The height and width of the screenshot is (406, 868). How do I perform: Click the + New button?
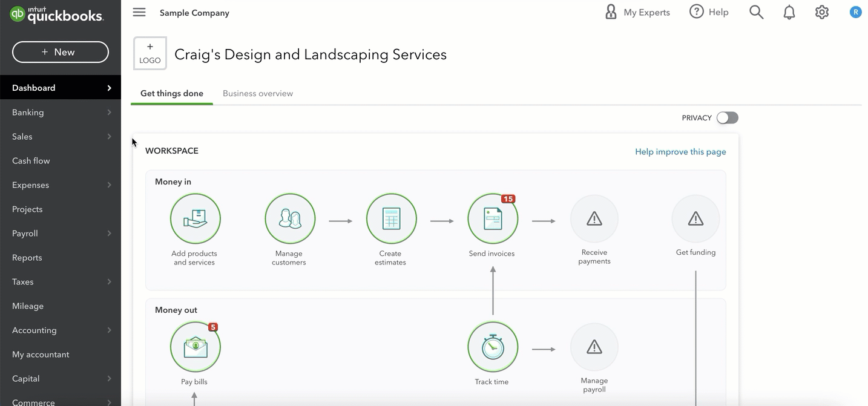coord(61,52)
